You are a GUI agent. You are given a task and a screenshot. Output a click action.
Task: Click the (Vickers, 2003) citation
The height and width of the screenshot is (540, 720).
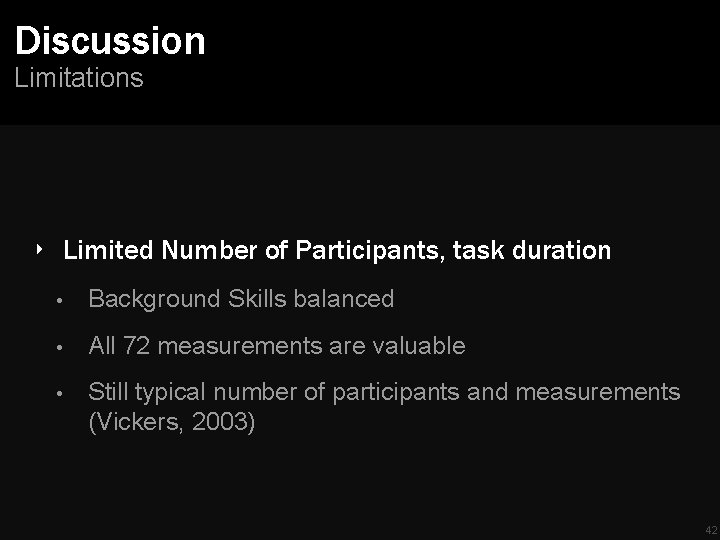pos(172,423)
